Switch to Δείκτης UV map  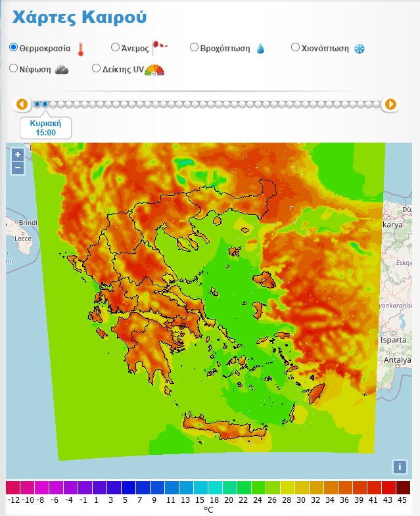tap(97, 68)
